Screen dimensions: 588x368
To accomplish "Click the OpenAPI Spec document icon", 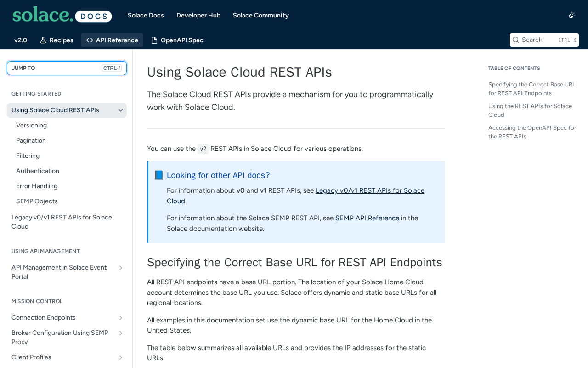I will (x=154, y=40).
